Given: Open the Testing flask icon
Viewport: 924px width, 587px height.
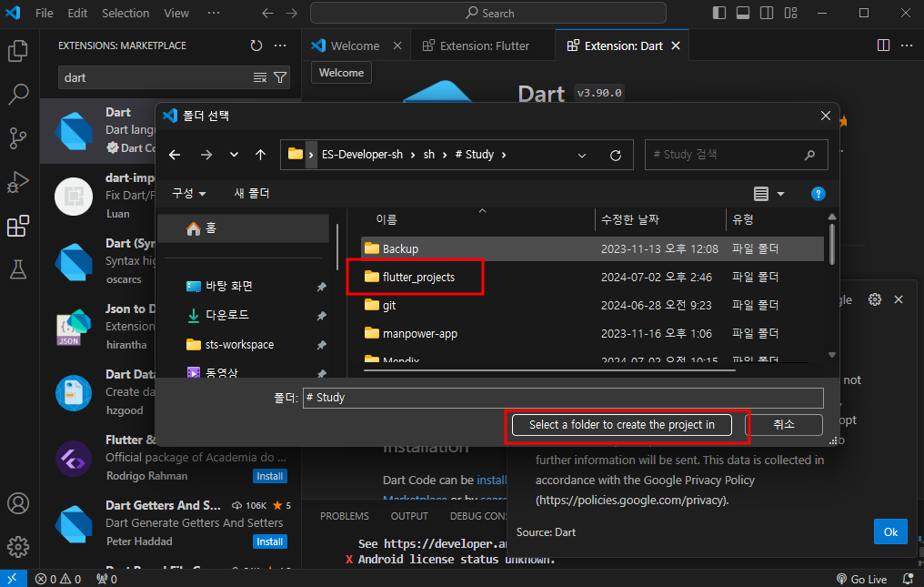Looking at the screenshot, I should [x=17, y=269].
